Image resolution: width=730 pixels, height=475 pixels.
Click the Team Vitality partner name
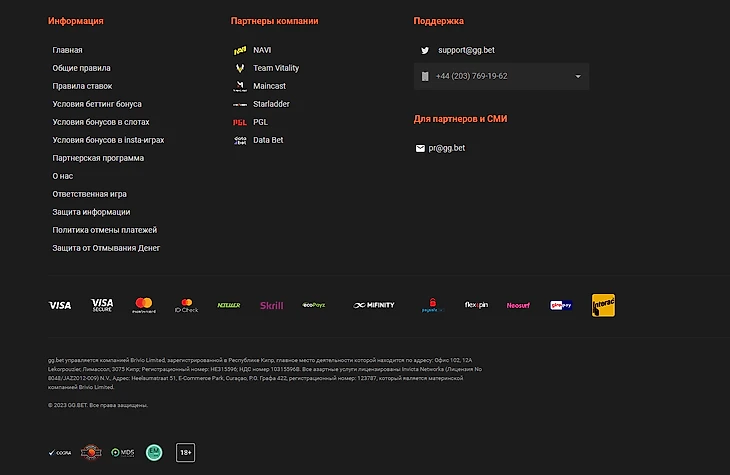pyautogui.click(x=276, y=68)
